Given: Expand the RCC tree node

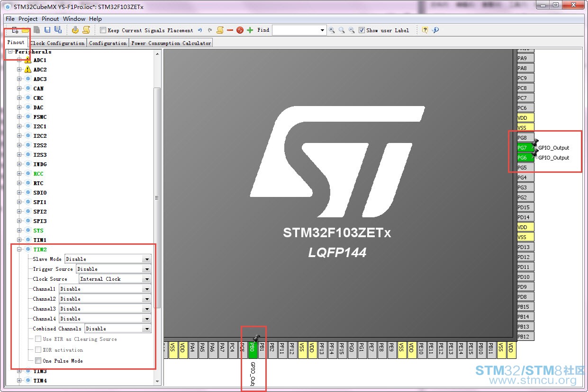Looking at the screenshot, I should pyautogui.click(x=19, y=174).
